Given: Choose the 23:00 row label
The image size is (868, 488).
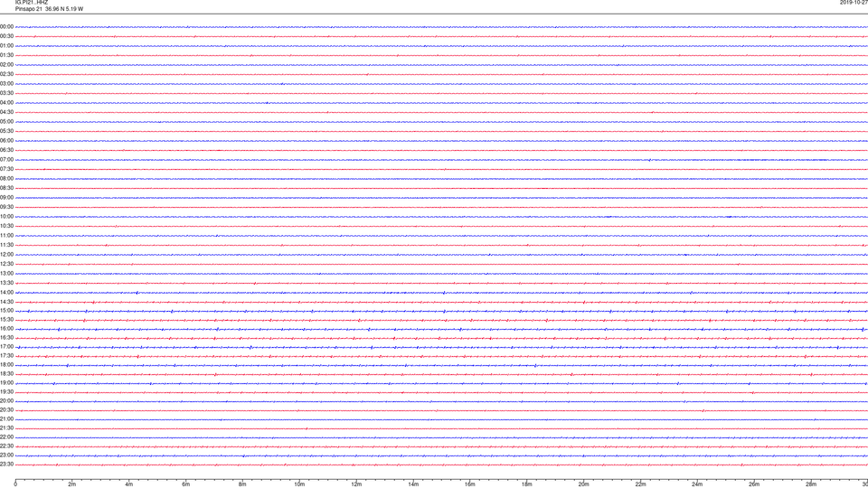Looking at the screenshot, I should (6, 455).
